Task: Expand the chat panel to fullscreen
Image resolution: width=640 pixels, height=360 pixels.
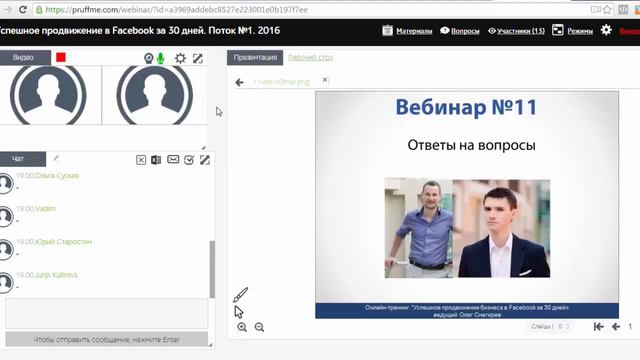Action: point(205,160)
